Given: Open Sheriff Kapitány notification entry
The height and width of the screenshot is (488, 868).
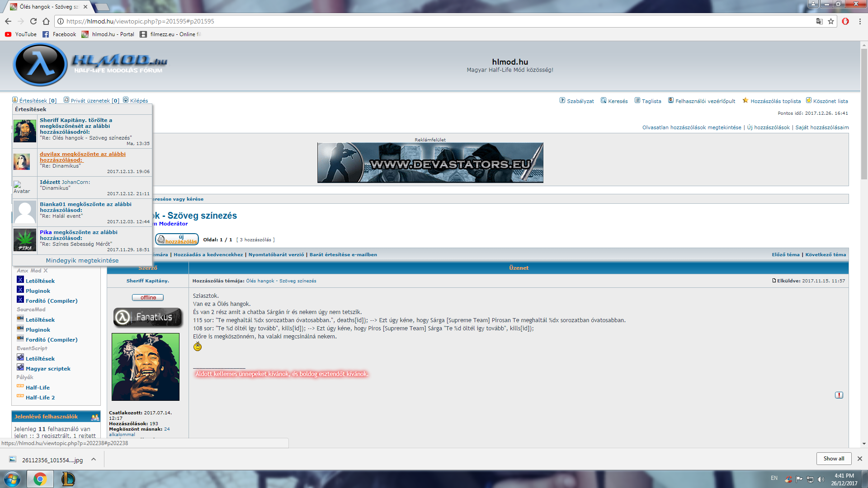Looking at the screenshot, I should point(82,131).
